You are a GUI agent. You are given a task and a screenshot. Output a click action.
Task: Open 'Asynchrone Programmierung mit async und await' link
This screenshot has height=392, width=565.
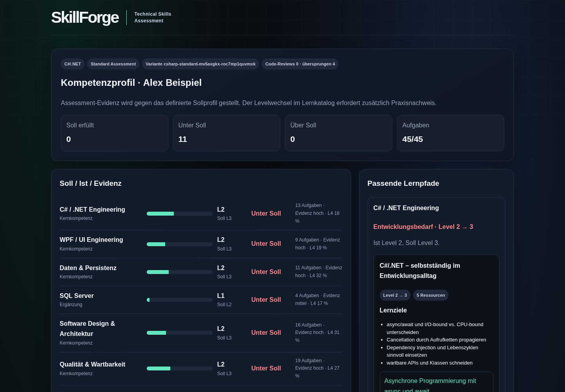[430, 385]
